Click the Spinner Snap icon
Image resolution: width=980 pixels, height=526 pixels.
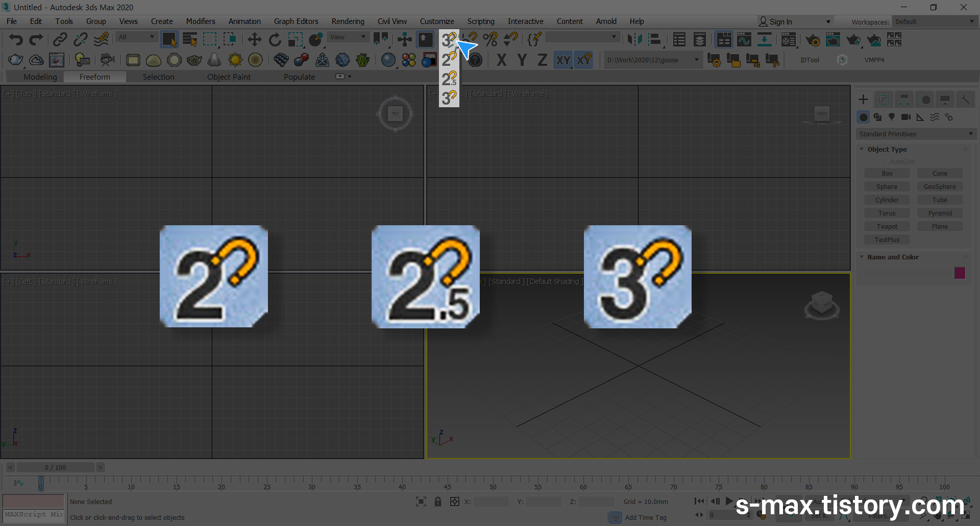(510, 39)
